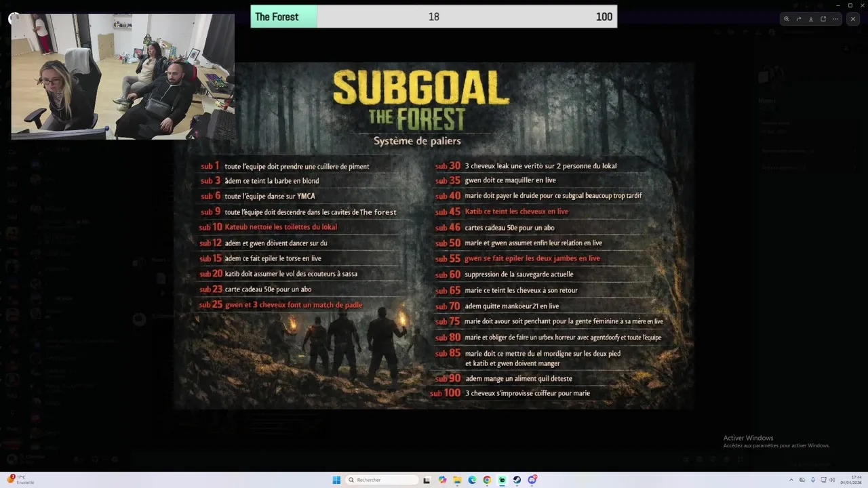Screen dimensions: 868x488
Task: Click 'sub 60 suppression de la sauvegarde actuelle'
Action: tap(505, 274)
